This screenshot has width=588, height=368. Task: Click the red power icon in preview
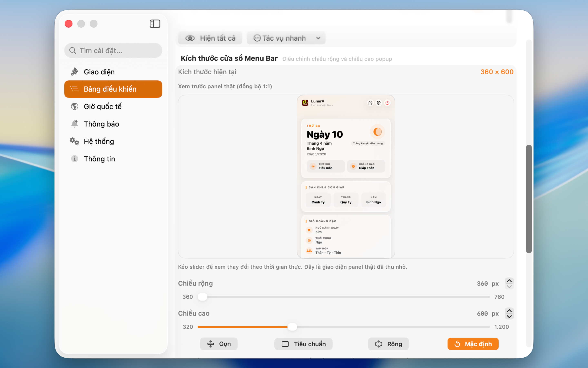(x=387, y=103)
